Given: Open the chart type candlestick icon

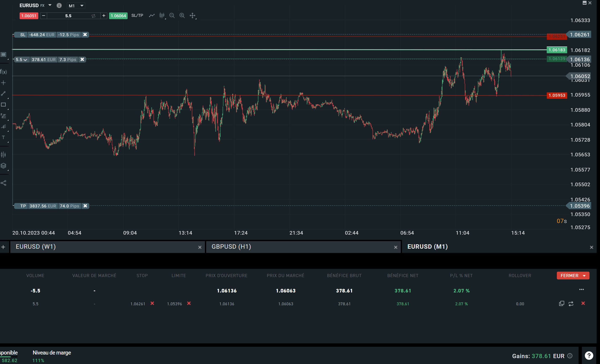Looking at the screenshot, I should (162, 16).
